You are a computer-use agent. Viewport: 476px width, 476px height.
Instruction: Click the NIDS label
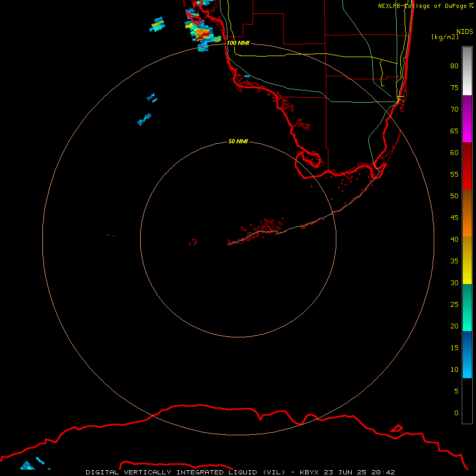(x=465, y=32)
